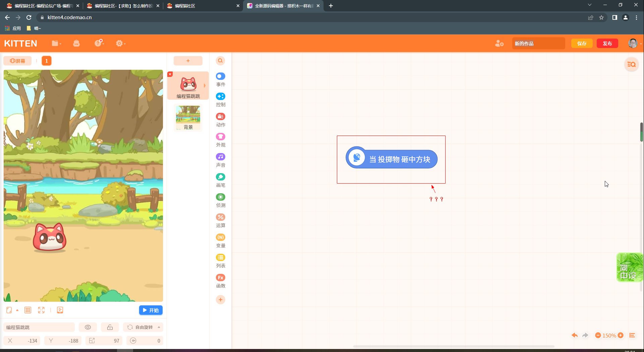Screen dimensions: 644x352
Task: Click the red cat sprite on stage
Action: pyautogui.click(x=50, y=237)
